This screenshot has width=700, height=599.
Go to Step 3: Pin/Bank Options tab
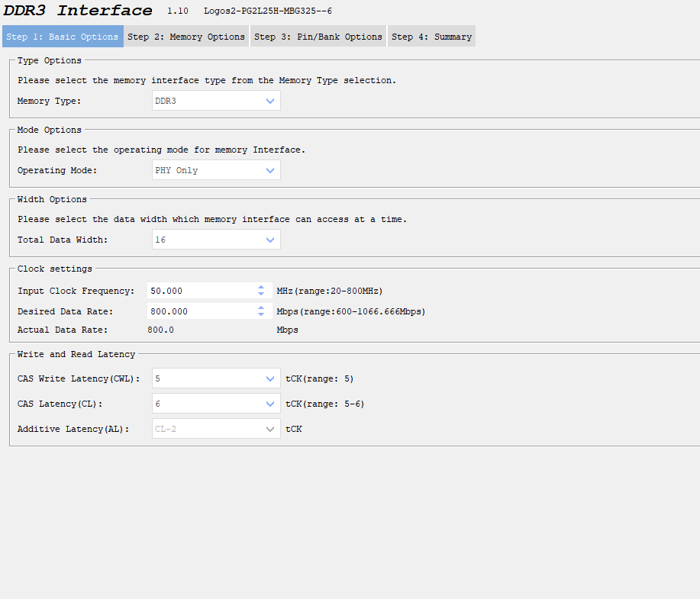(x=318, y=37)
